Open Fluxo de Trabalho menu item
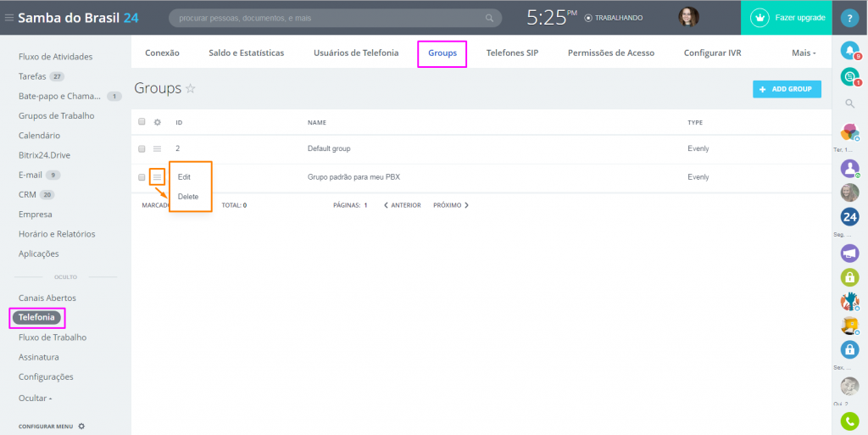Screen dimensions: 868x435 click(53, 337)
